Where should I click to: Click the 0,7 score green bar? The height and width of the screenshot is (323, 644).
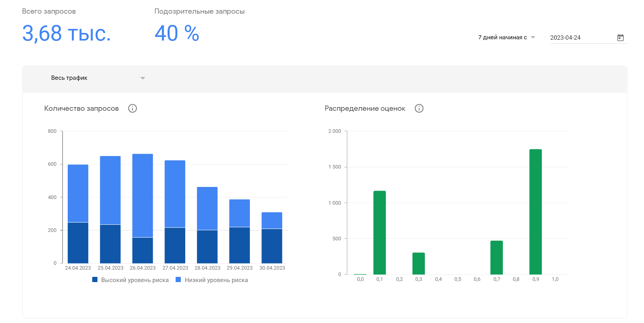coord(496,257)
